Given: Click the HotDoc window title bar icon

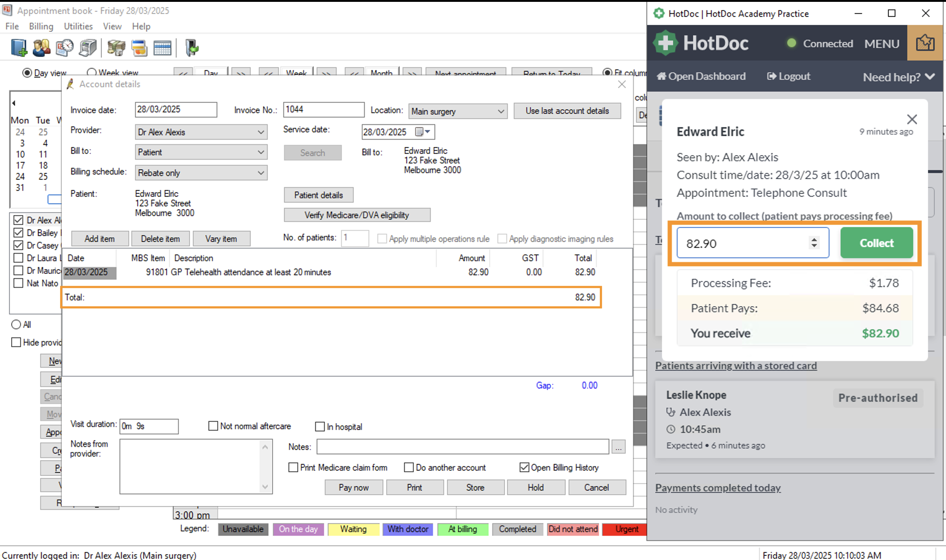Looking at the screenshot, I should (659, 14).
